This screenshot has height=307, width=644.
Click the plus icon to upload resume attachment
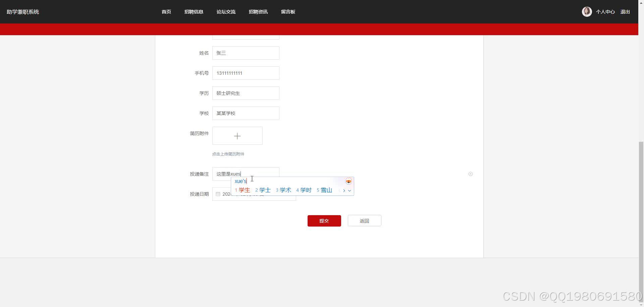(237, 136)
